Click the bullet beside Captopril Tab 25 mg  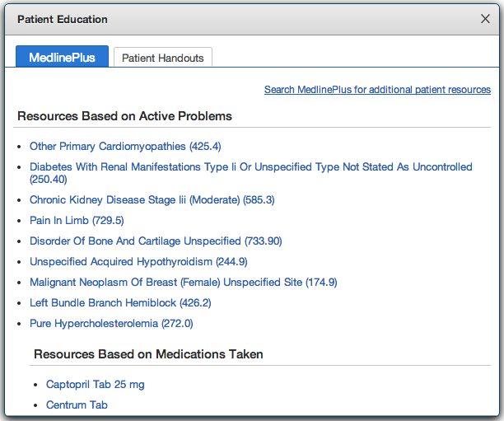tap(35, 386)
